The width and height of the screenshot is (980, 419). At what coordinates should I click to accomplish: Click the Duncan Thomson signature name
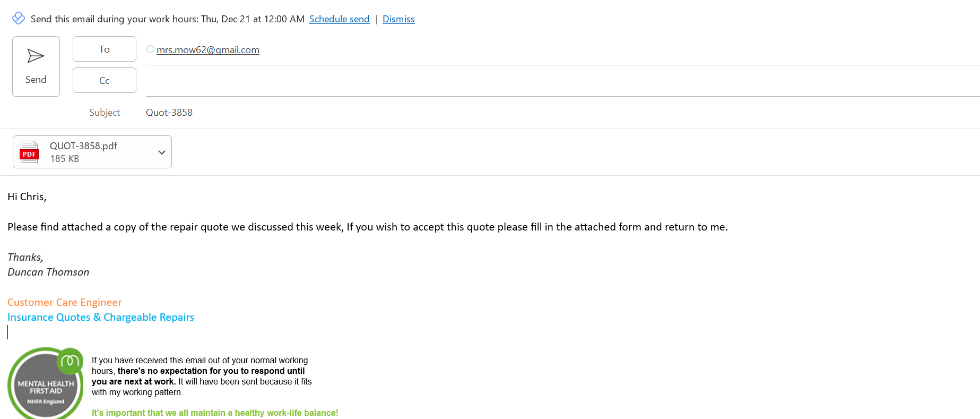(48, 272)
